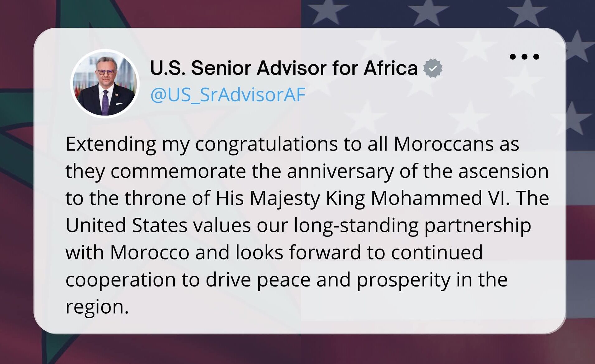Screen dimensions: 595x364
Task: Click the name "Mohammed" in the tweet
Action: [x=426, y=198]
